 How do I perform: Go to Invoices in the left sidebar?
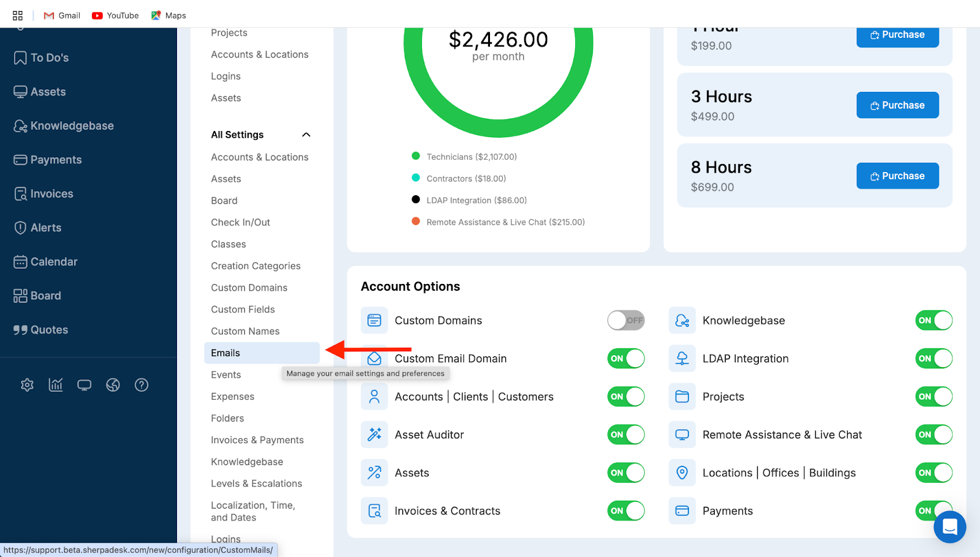(x=51, y=194)
